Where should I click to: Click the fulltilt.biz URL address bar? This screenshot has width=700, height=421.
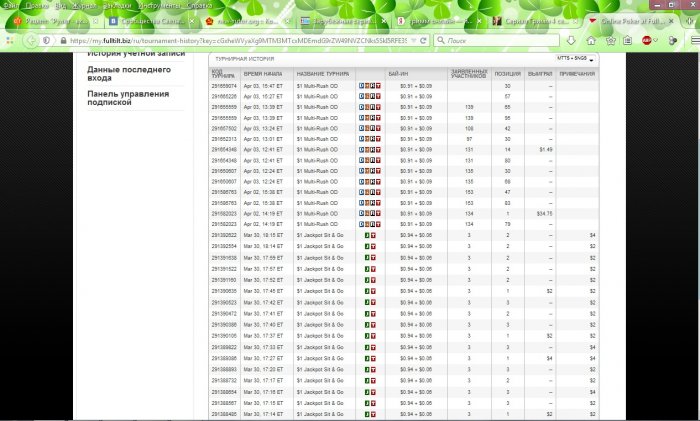pos(230,40)
